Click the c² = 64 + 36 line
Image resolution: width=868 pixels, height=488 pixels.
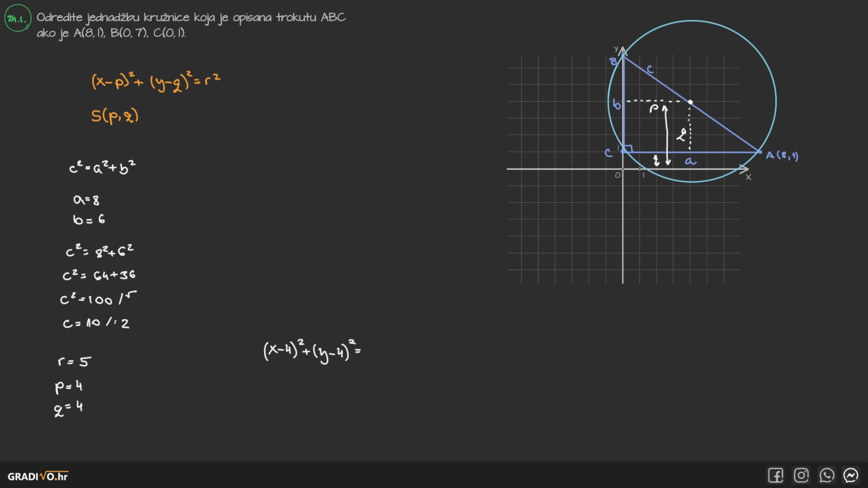99,275
